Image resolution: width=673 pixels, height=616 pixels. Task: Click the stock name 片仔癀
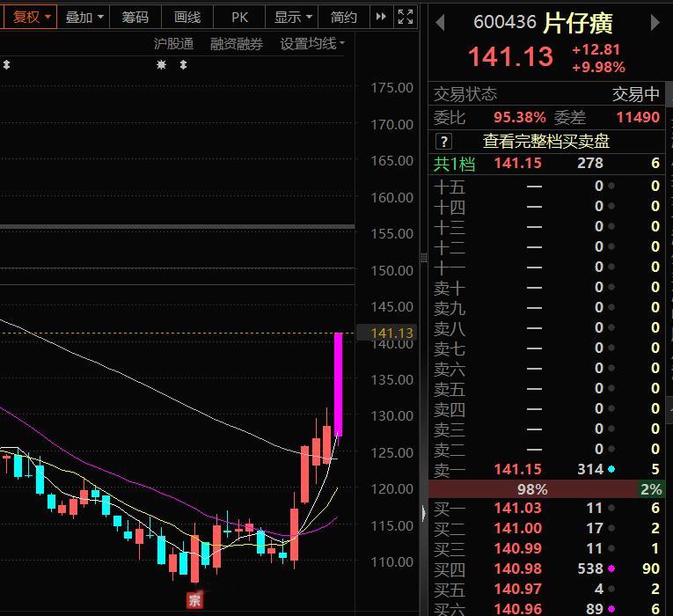[578, 23]
